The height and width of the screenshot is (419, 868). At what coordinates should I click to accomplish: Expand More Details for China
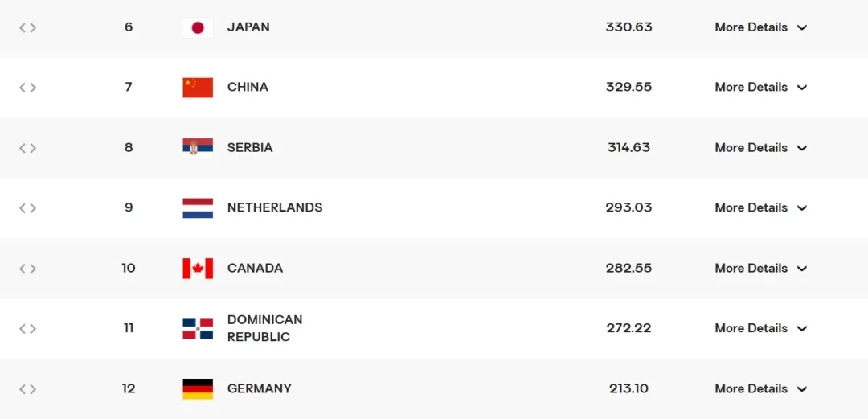(760, 88)
